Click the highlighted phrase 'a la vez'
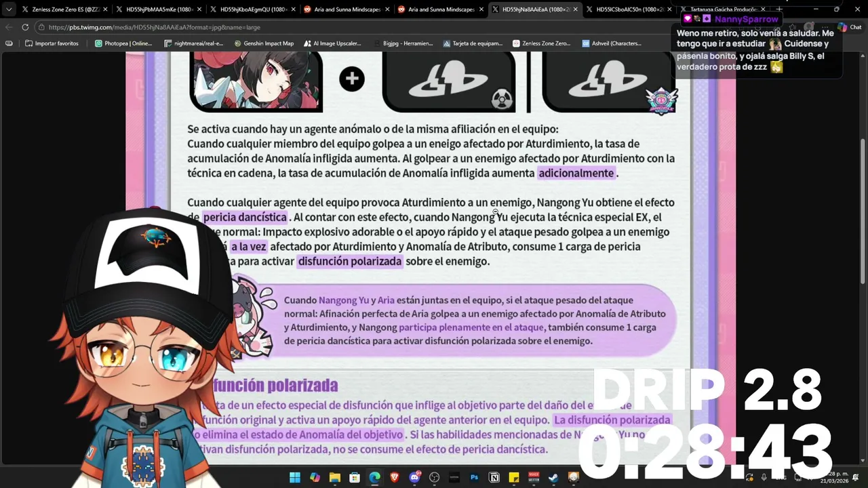 pos(248,247)
